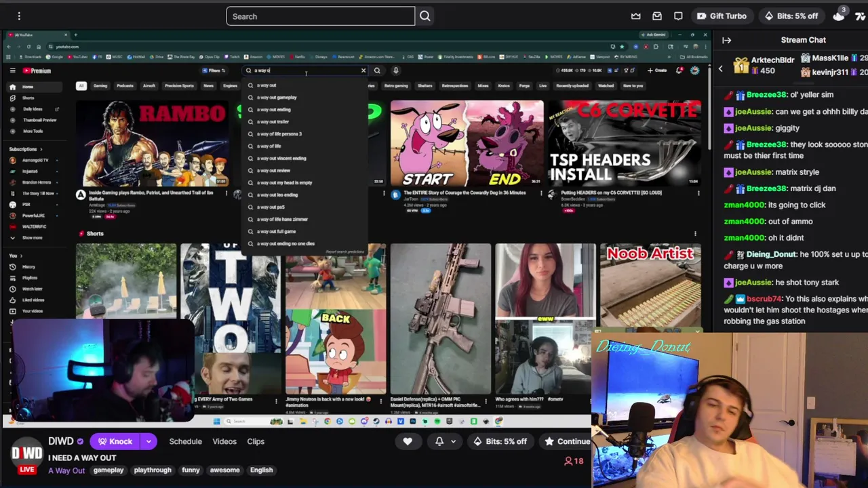The height and width of the screenshot is (488, 868).
Task: Click the Twitch search field
Action: pos(320,16)
